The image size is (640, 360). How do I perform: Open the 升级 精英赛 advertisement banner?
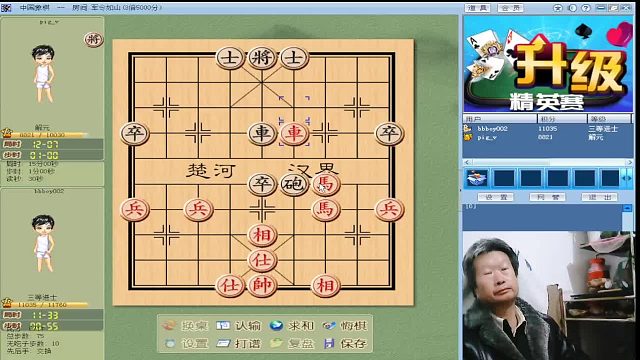coord(547,64)
